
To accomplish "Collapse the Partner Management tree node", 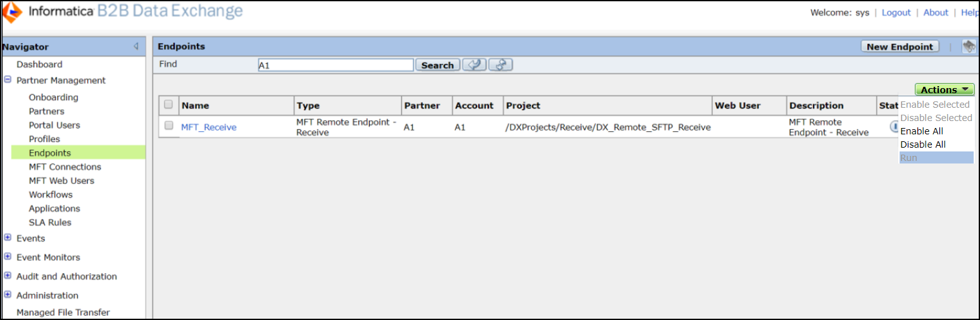I will pyautogui.click(x=8, y=80).
